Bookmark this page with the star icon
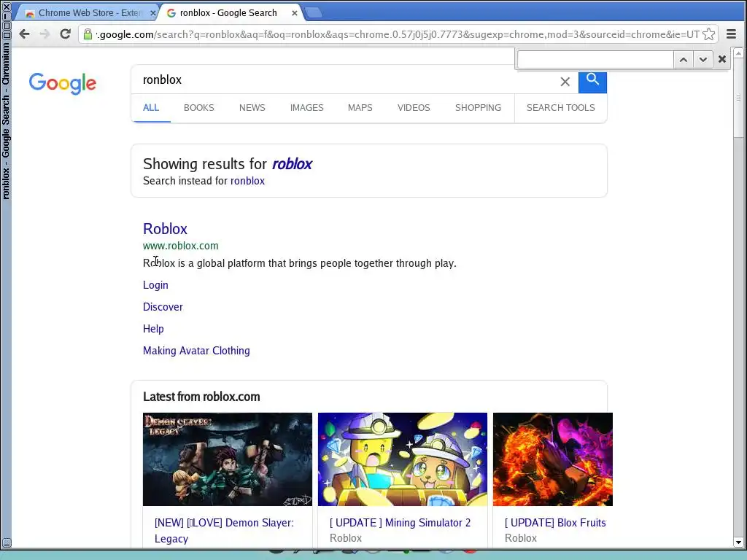 708,34
